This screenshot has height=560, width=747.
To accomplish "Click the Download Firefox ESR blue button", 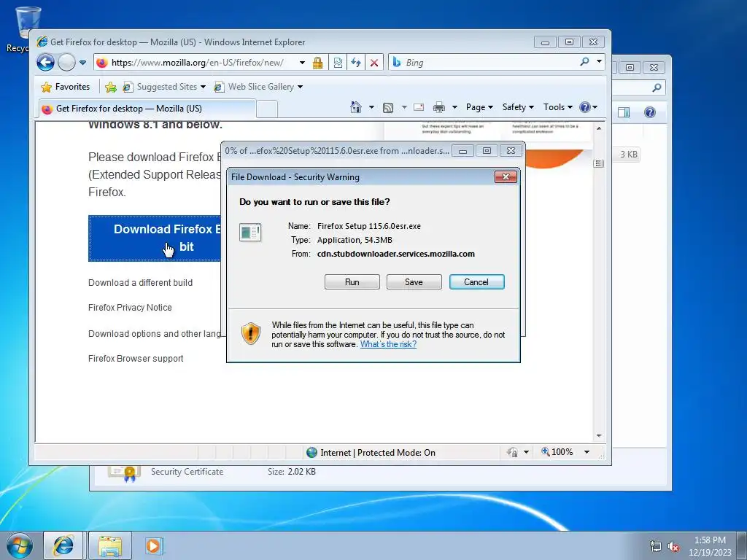I will coord(155,238).
